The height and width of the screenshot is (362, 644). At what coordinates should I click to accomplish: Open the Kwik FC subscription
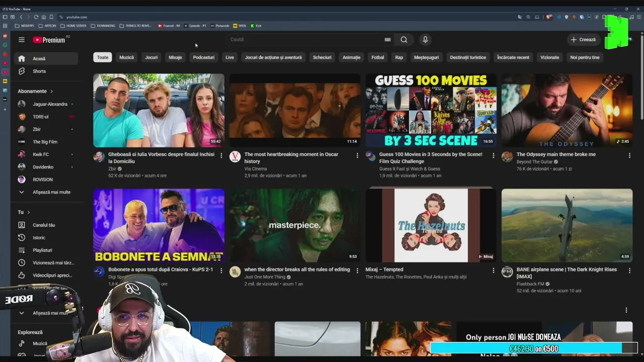46,154
